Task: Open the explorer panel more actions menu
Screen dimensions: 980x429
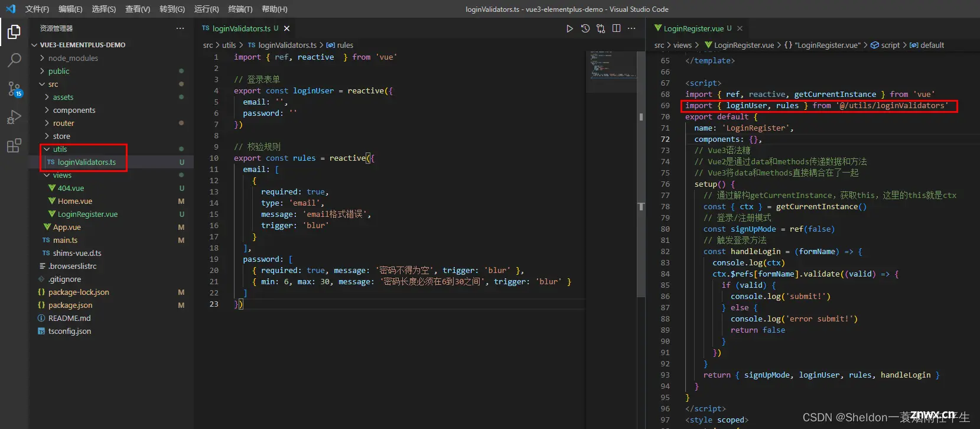Action: click(180, 28)
